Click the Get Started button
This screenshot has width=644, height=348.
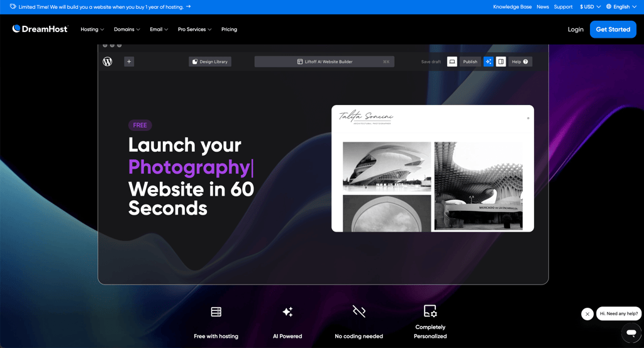click(613, 29)
